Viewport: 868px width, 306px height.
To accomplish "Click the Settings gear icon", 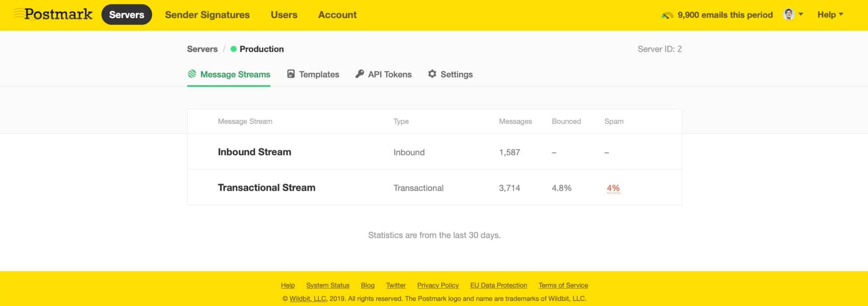I will tap(432, 74).
